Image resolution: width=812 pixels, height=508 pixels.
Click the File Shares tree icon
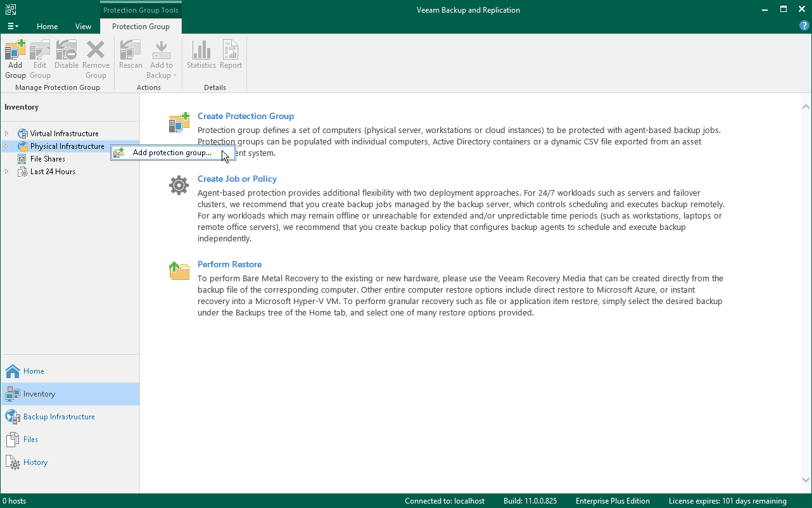click(23, 159)
